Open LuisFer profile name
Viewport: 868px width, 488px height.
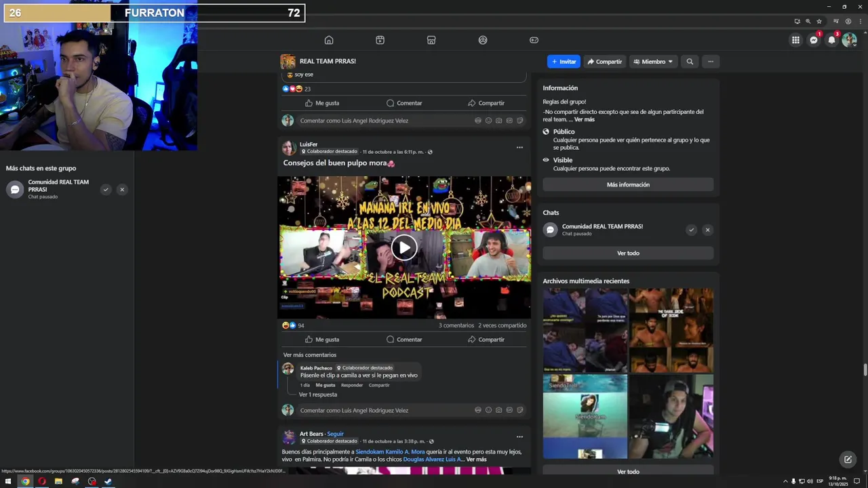pyautogui.click(x=309, y=144)
